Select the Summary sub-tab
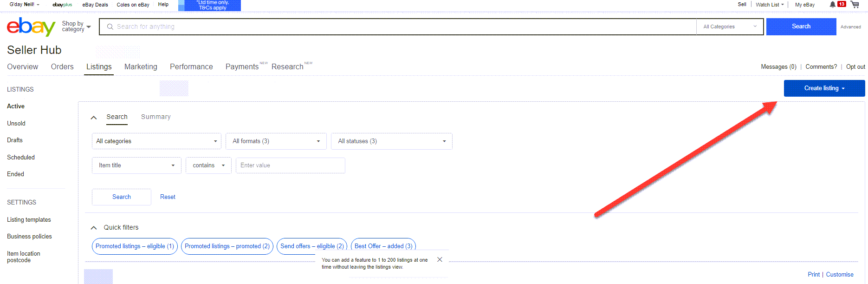Screen dimensions: 868x284 156,117
